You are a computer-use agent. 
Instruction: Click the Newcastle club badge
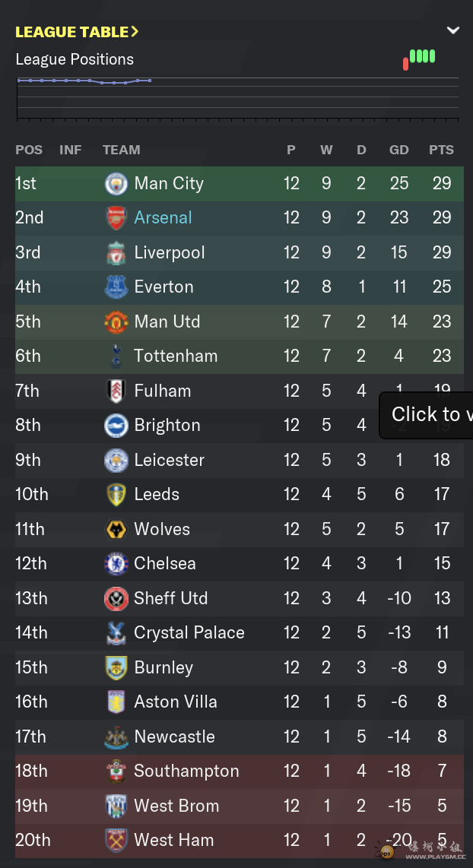[x=116, y=737]
